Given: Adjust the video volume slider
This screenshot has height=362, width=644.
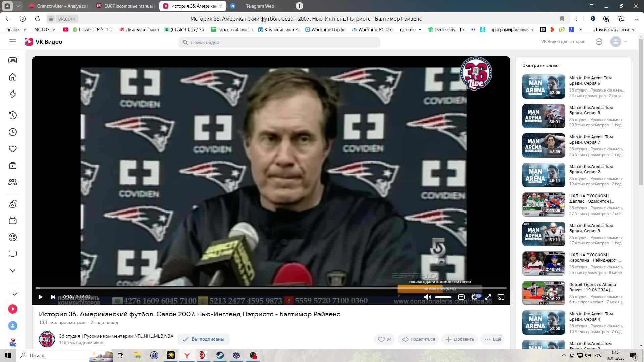Looking at the screenshot, I should point(443,297).
